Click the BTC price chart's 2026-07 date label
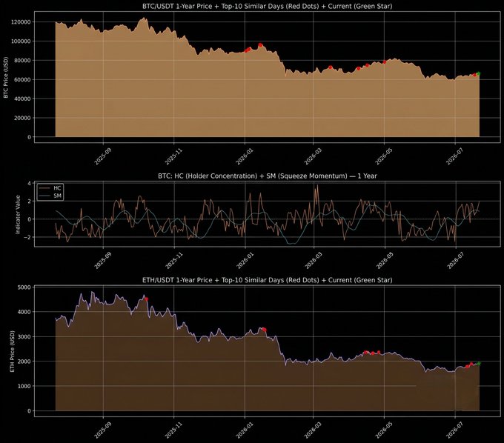 click(455, 157)
